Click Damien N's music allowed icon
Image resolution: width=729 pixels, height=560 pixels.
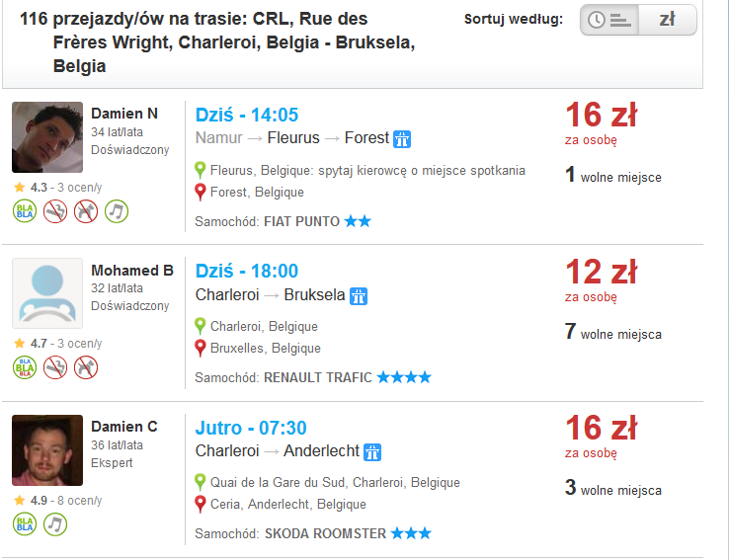pyautogui.click(x=117, y=211)
